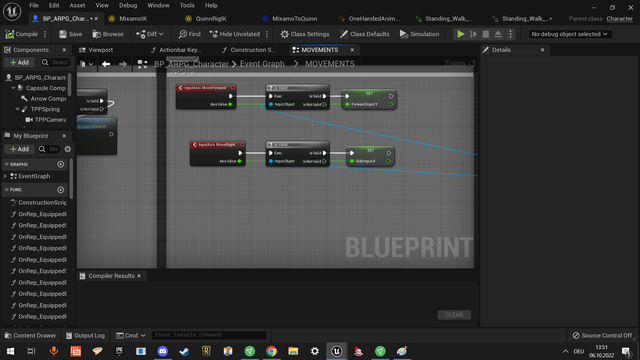This screenshot has height=360, width=640.
Task: Add a new graph with plus icon
Action: (61, 164)
